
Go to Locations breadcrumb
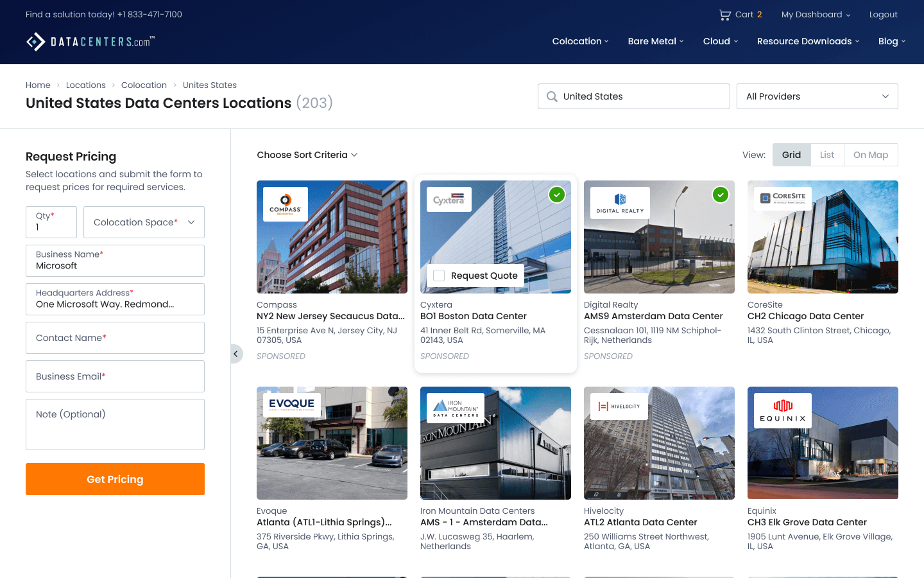point(86,85)
